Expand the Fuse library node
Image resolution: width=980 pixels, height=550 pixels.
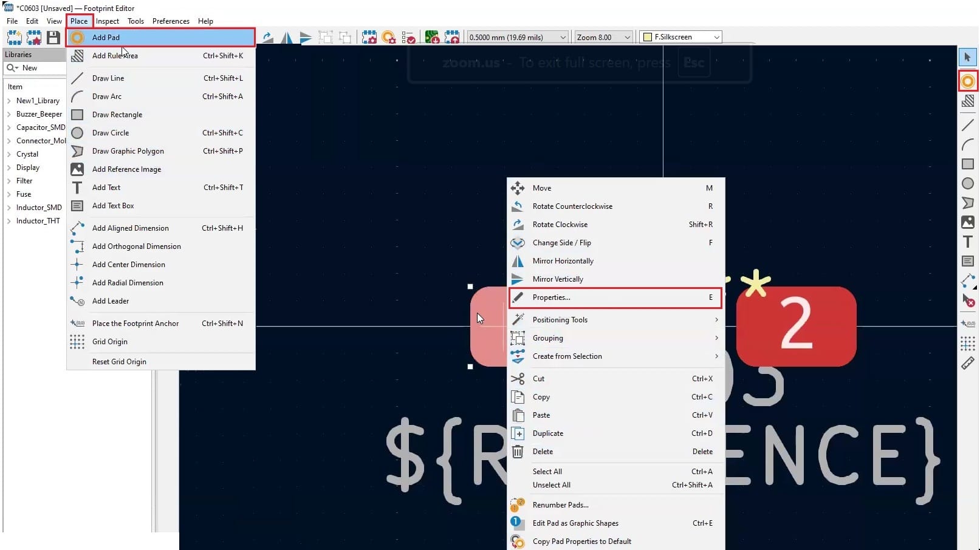[9, 194]
